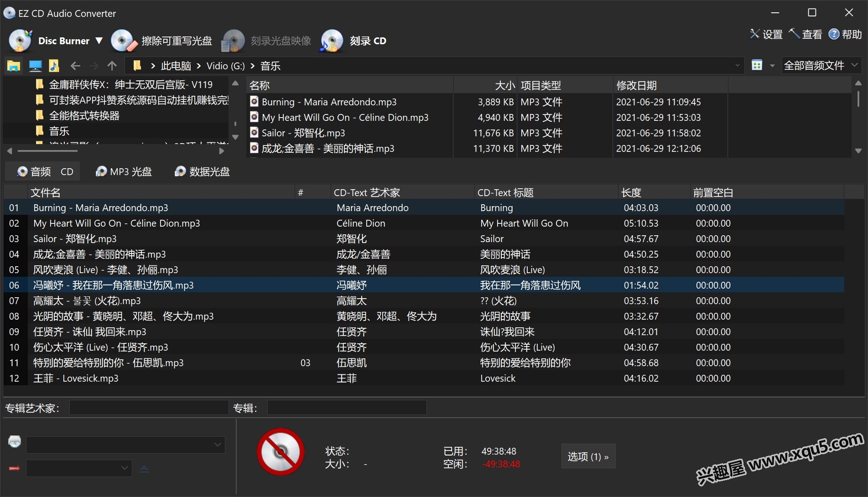Click folder tree scroll up arrow
The width and height of the screenshot is (868, 497).
coord(235,83)
